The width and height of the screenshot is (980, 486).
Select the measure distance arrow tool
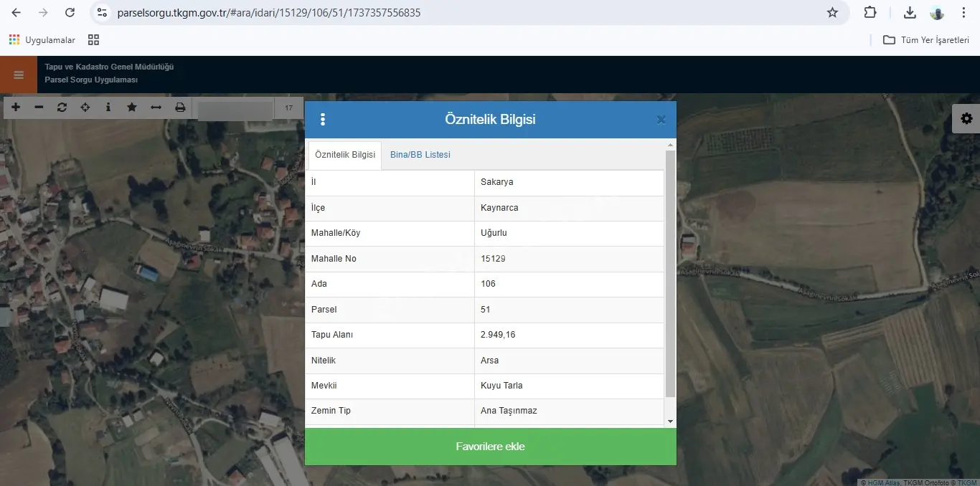pyautogui.click(x=156, y=108)
